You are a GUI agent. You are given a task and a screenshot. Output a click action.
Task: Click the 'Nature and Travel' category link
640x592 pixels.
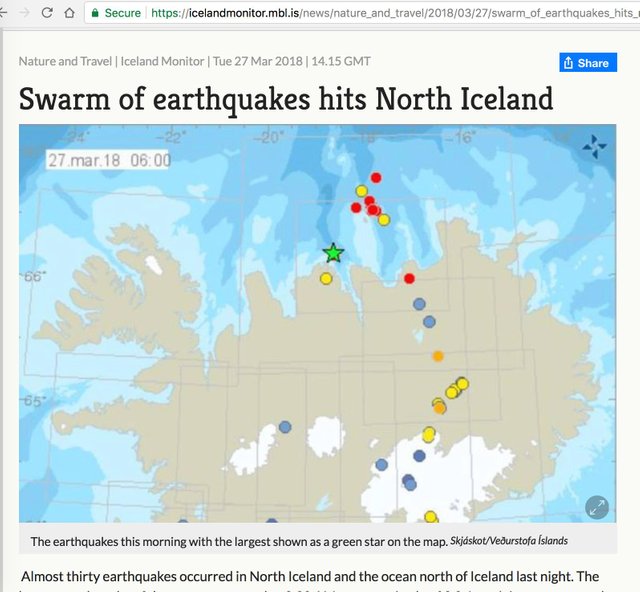pos(65,61)
